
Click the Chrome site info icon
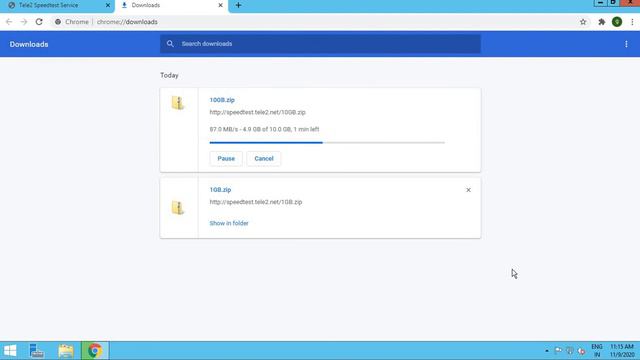58,22
